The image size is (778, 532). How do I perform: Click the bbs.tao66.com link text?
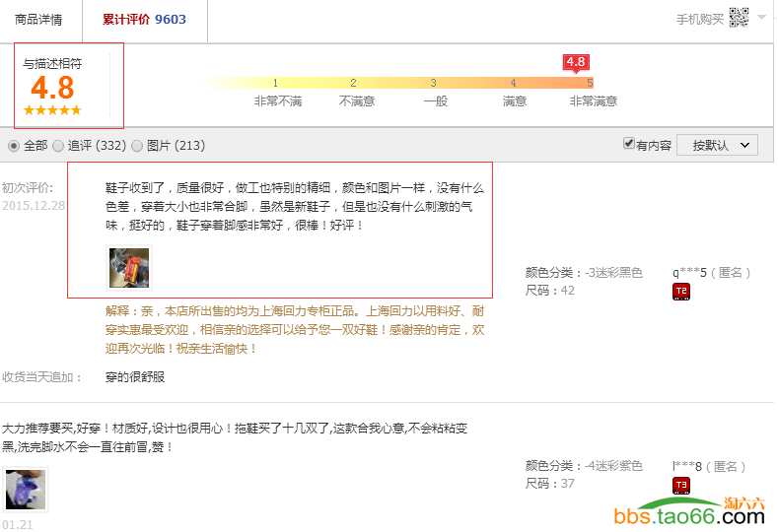[x=688, y=517]
